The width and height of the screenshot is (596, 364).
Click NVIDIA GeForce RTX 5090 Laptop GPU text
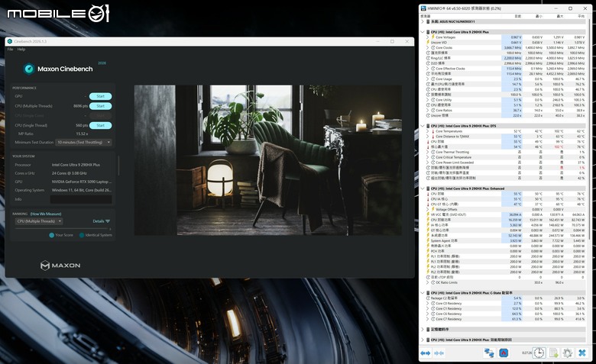[81, 182]
